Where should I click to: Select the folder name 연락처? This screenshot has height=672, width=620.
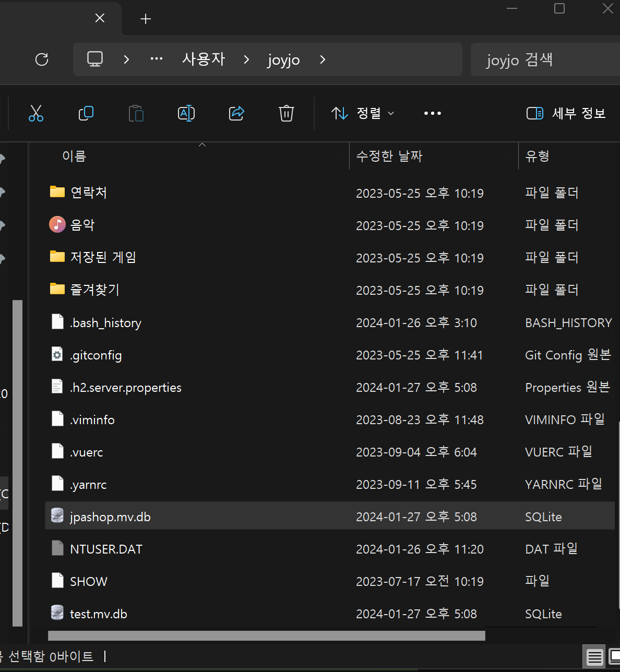(x=89, y=193)
